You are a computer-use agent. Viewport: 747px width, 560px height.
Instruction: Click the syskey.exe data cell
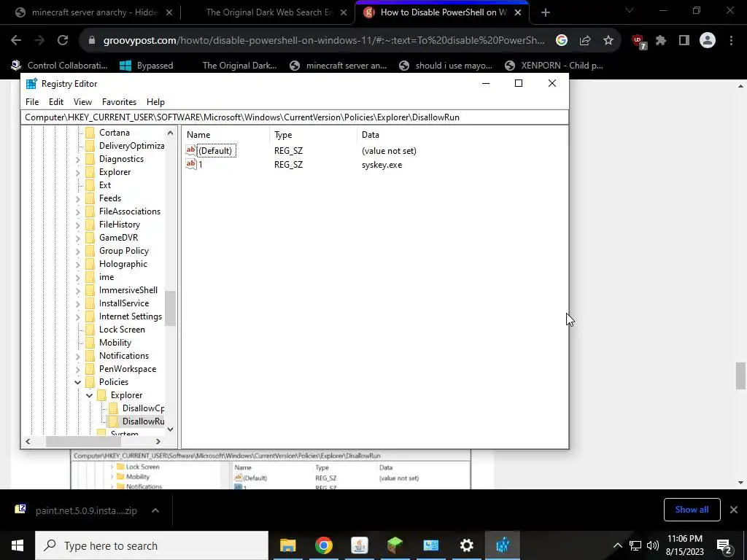[x=382, y=165]
